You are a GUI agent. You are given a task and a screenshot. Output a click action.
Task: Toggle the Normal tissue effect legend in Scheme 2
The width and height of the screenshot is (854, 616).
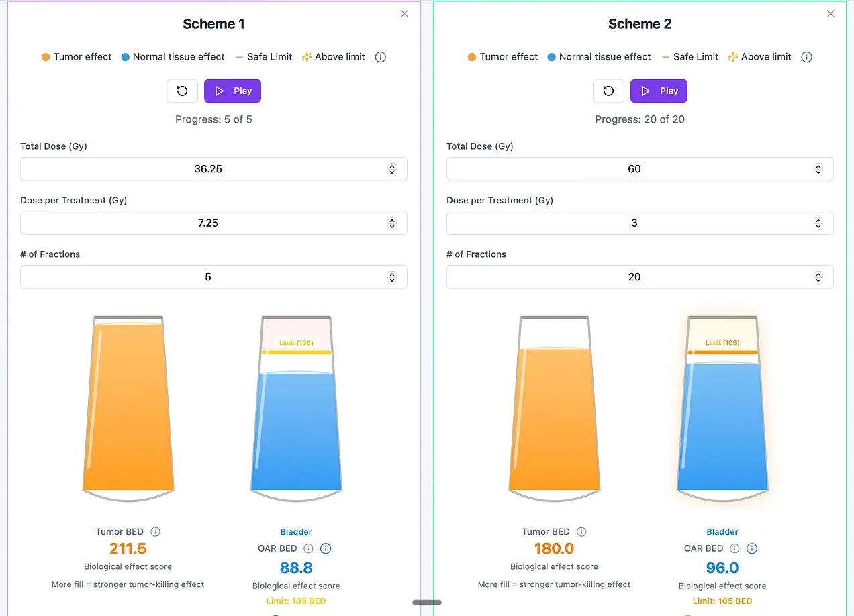599,57
